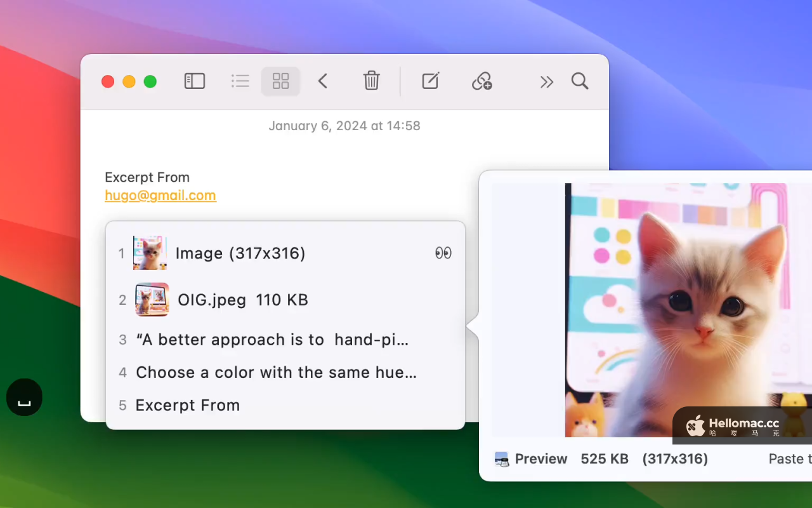The image size is (812, 508).
Task: Minimize the Notes window
Action: 129,81
